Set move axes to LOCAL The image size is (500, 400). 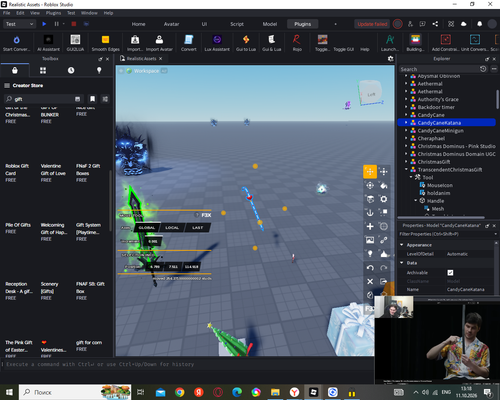point(172,228)
